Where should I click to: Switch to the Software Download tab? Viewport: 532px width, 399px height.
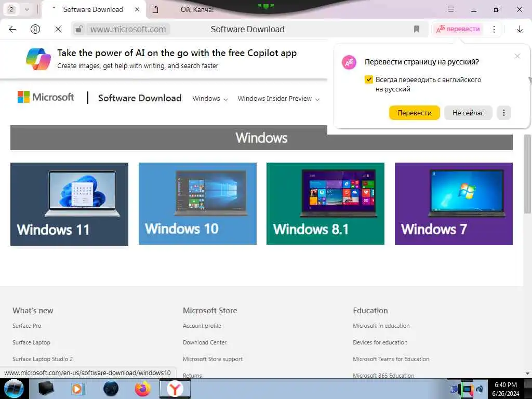(93, 9)
